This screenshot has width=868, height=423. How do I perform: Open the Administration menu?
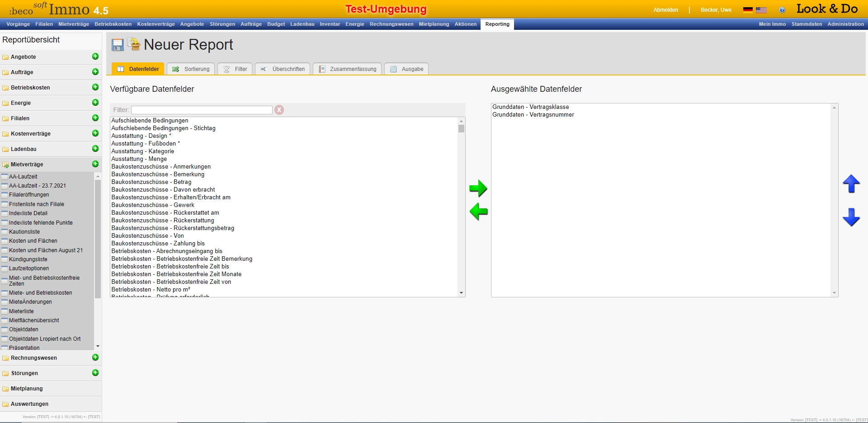[846, 24]
